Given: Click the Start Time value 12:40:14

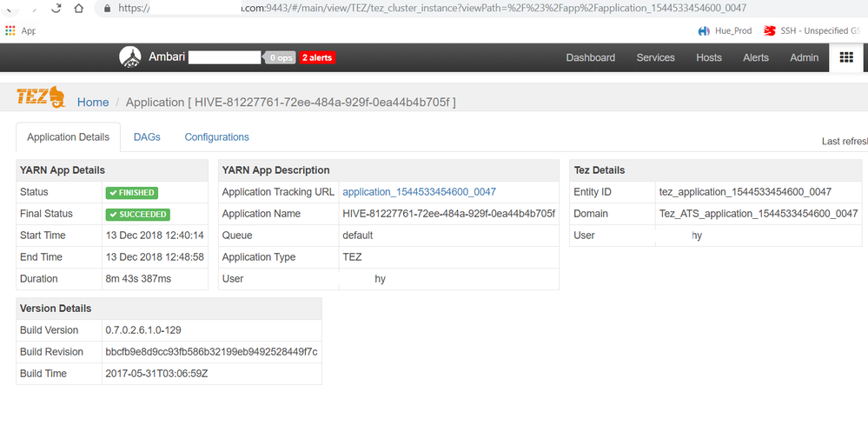Looking at the screenshot, I should 155,236.
